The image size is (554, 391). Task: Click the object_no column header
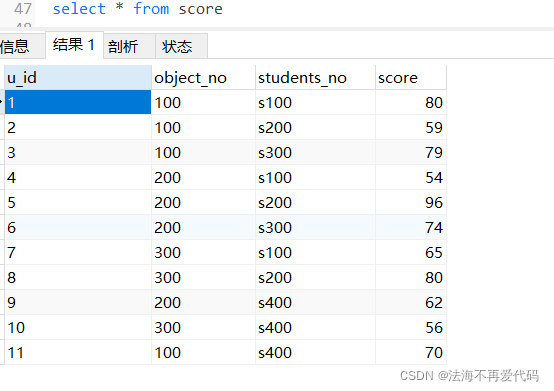point(203,77)
